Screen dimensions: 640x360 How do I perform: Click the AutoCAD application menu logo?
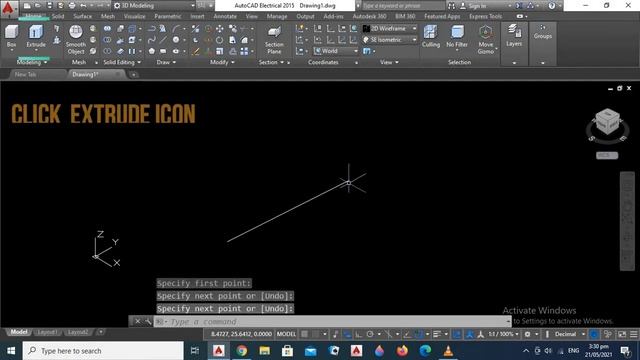pos(8,7)
